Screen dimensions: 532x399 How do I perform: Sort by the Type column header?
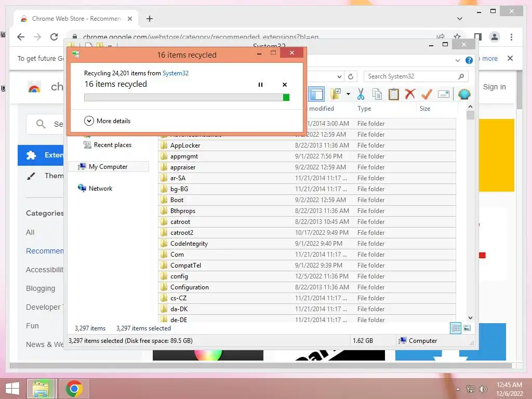384,109
